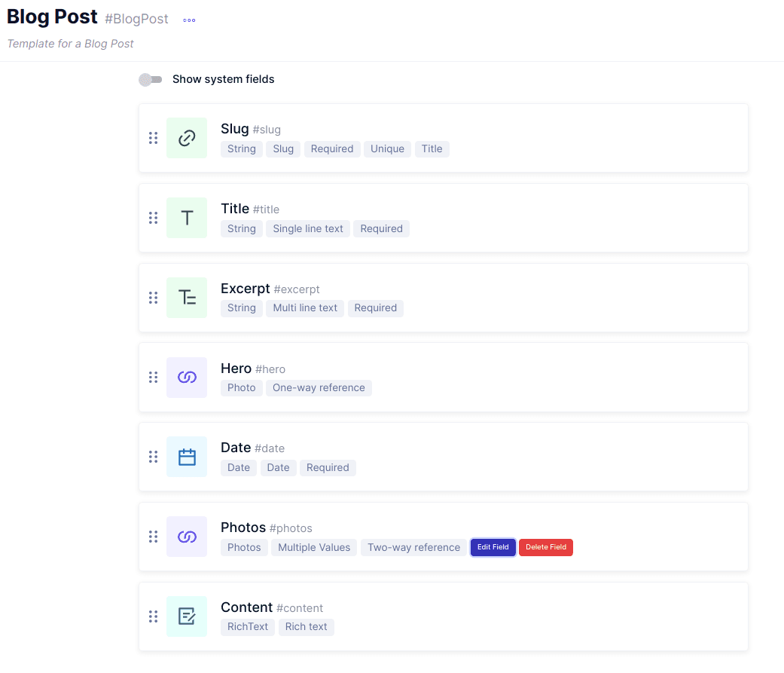
Task: Click the Content rich text icon
Action: point(187,616)
